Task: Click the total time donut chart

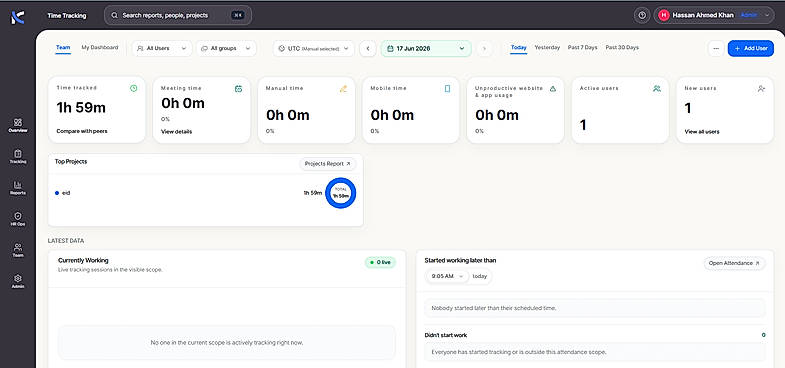Action: pyautogui.click(x=340, y=193)
